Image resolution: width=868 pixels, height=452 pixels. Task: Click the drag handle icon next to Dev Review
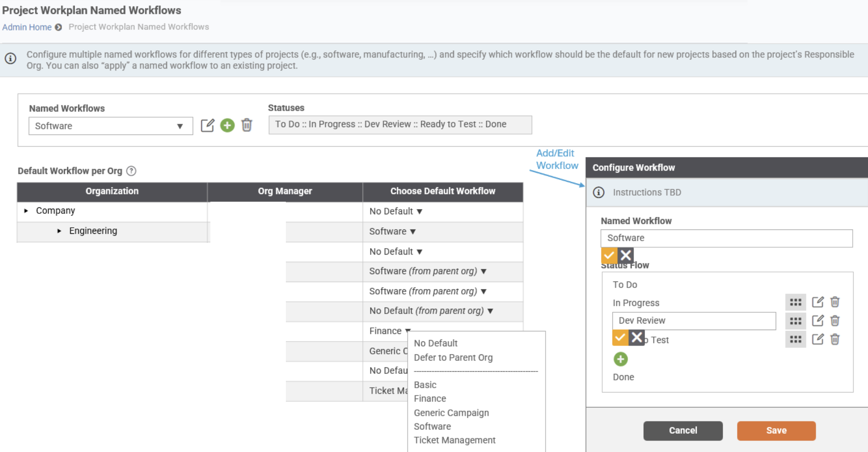tap(796, 321)
